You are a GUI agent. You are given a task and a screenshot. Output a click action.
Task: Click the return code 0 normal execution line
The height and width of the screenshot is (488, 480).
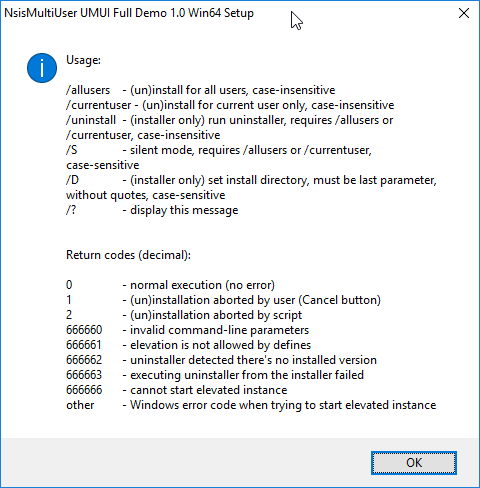(x=170, y=285)
